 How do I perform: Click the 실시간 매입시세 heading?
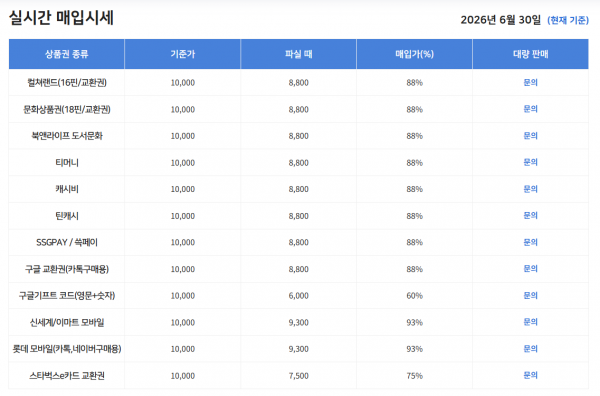coord(61,18)
